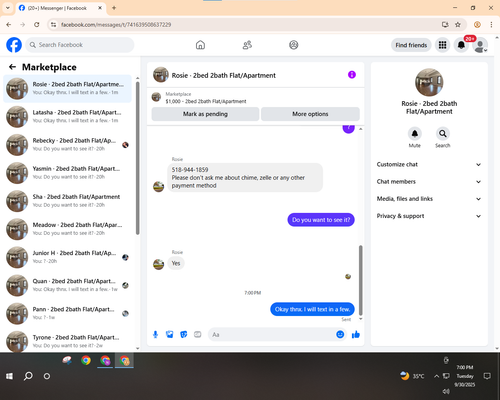Click the 'Okay thnx. I will text in a few.' message
The width and height of the screenshot is (500, 400).
pyautogui.click(x=312, y=309)
